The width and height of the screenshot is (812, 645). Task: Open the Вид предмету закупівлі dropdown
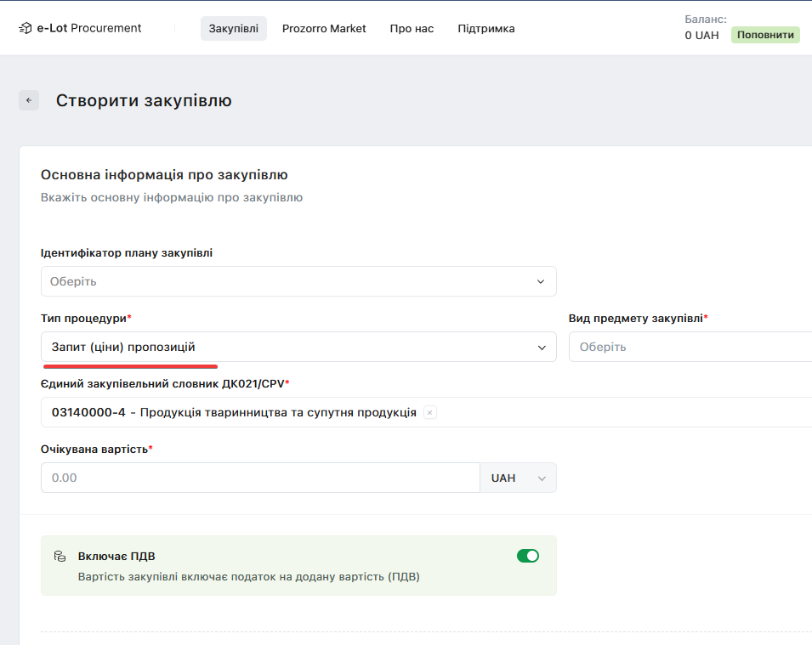(690, 347)
